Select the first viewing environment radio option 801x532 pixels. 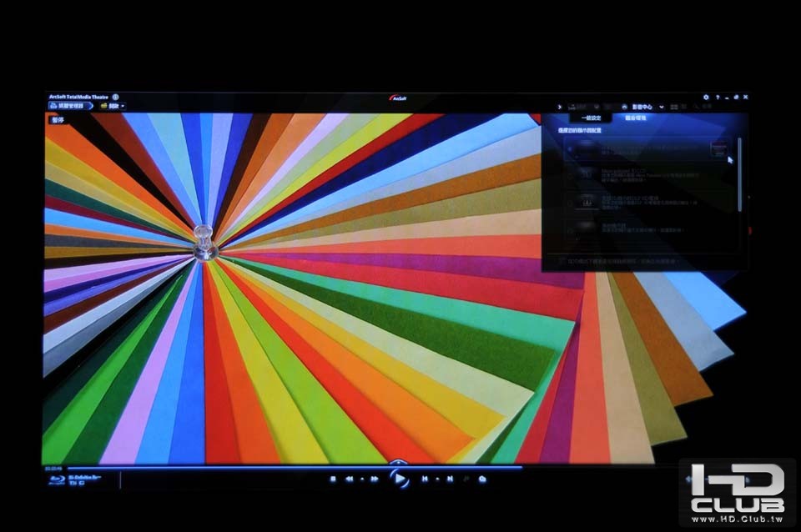[570, 149]
